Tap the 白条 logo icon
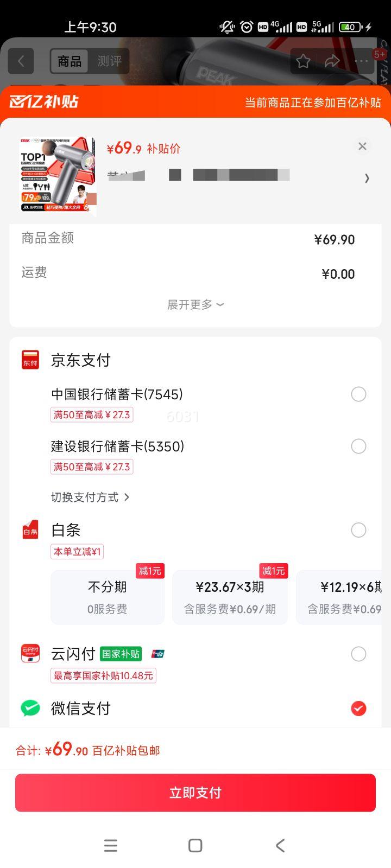Viewport: 391px width, 868px height. tap(30, 530)
